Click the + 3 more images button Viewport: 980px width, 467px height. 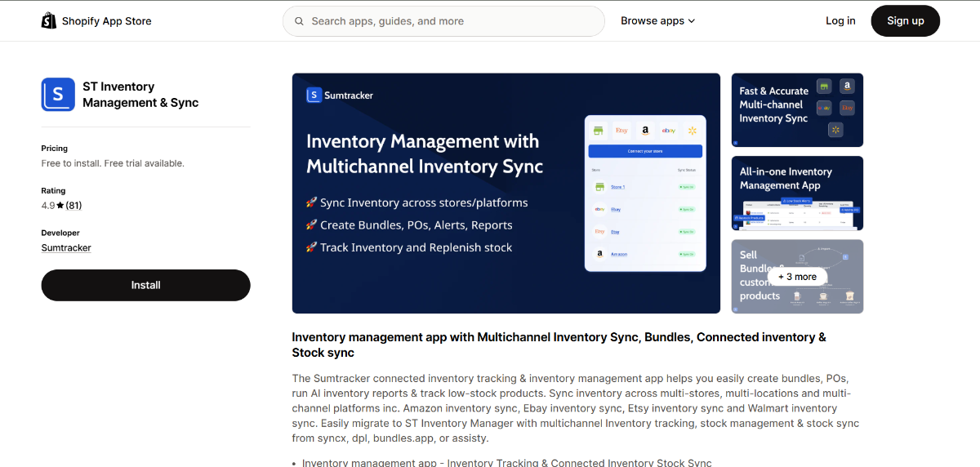(x=797, y=277)
